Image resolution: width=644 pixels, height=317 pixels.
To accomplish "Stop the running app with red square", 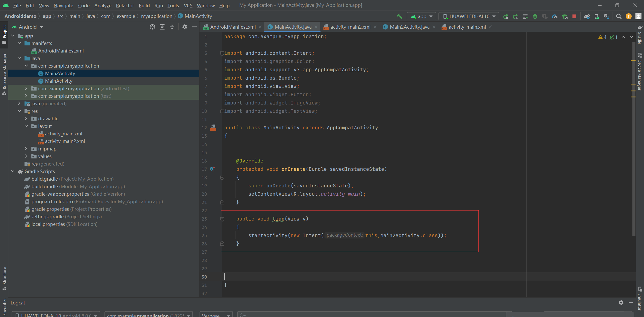I will [574, 16].
